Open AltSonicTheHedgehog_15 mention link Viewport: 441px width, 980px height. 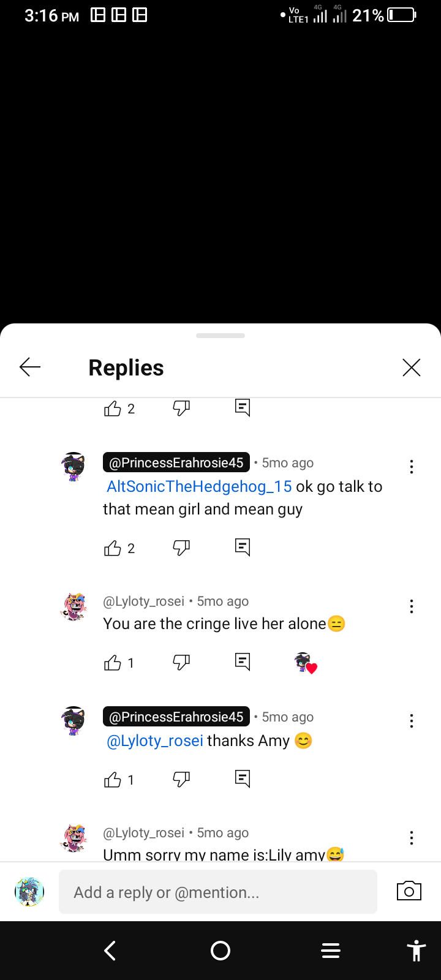click(199, 486)
